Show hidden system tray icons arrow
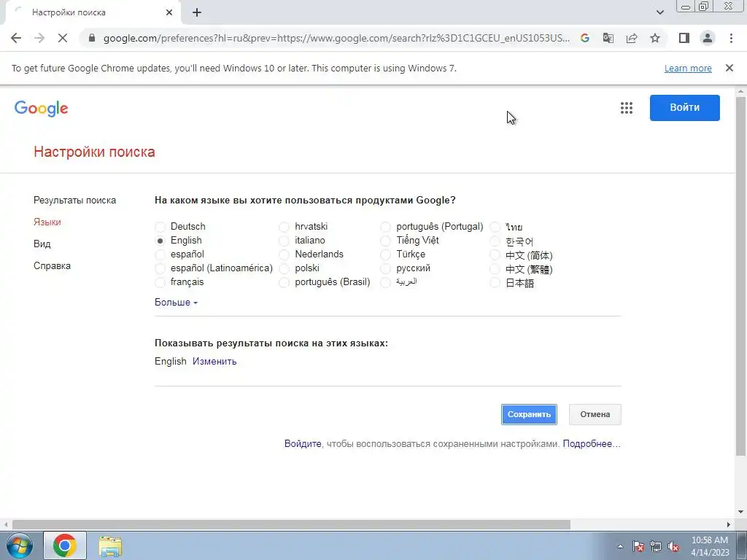 point(620,546)
